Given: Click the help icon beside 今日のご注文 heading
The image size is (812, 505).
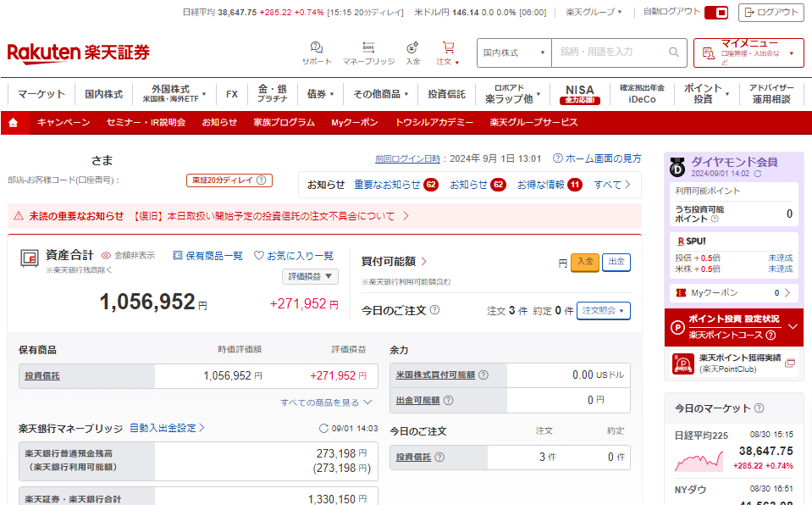Looking at the screenshot, I should coord(435,310).
